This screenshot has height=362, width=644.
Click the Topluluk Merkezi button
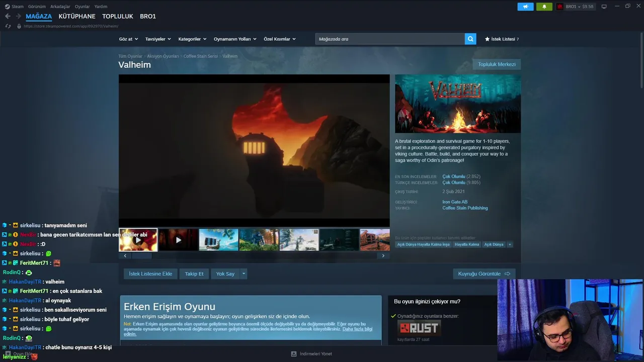point(497,64)
